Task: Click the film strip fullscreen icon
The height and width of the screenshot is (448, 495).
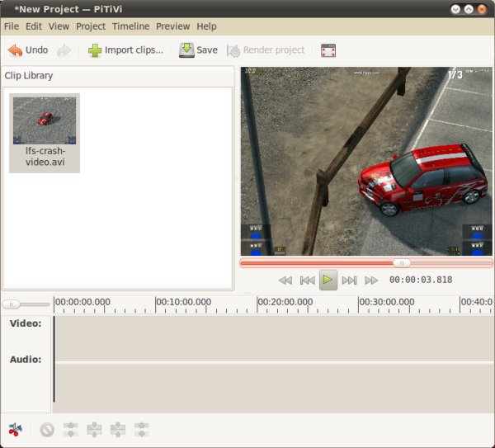Action: pos(328,50)
